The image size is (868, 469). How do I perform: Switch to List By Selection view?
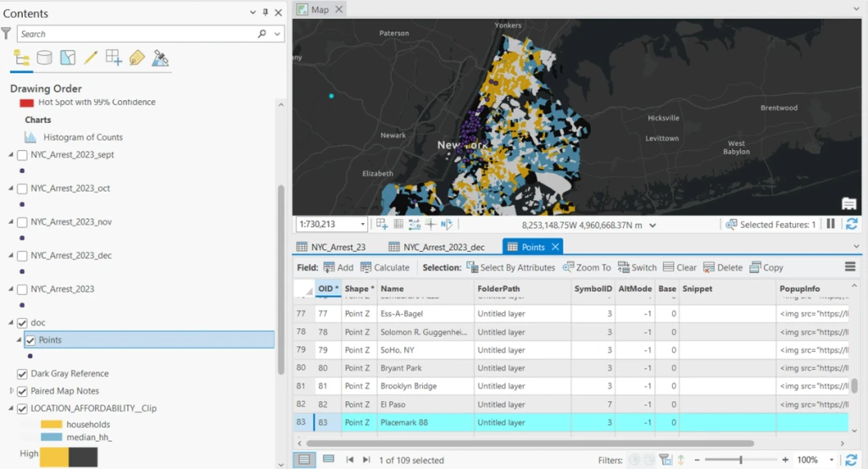[x=68, y=58]
